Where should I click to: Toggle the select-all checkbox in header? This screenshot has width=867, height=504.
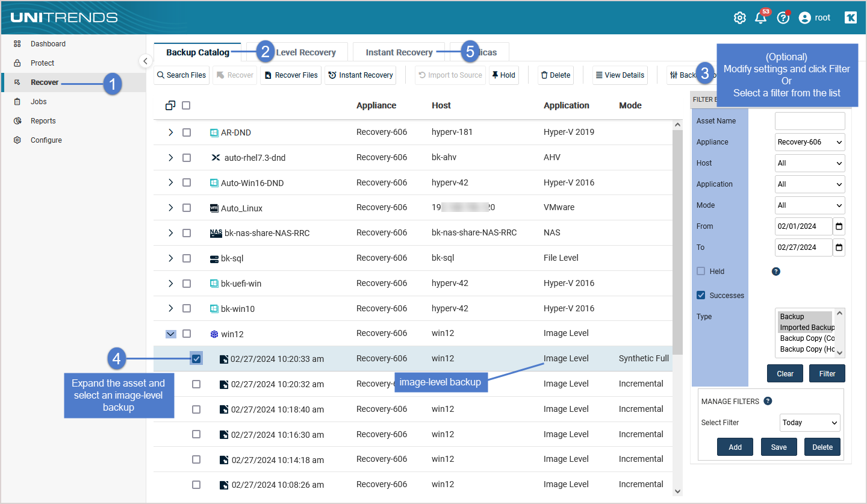click(x=186, y=105)
